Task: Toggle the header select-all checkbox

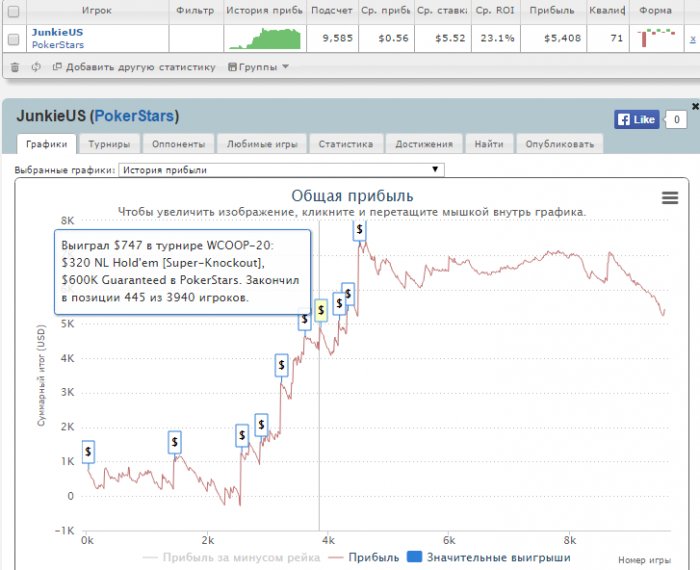Action: point(14,11)
